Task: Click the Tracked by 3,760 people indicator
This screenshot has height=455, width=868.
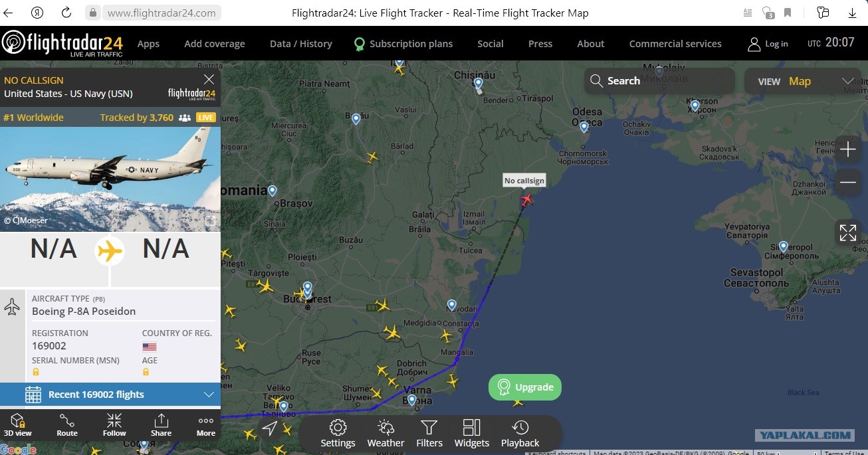Action: 146,118
